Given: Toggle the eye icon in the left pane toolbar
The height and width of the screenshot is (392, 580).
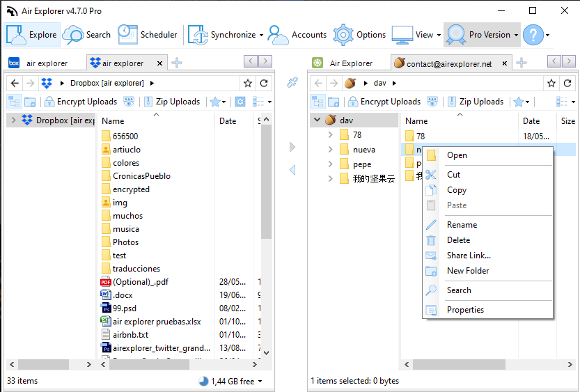Looking at the screenshot, I should (x=129, y=102).
